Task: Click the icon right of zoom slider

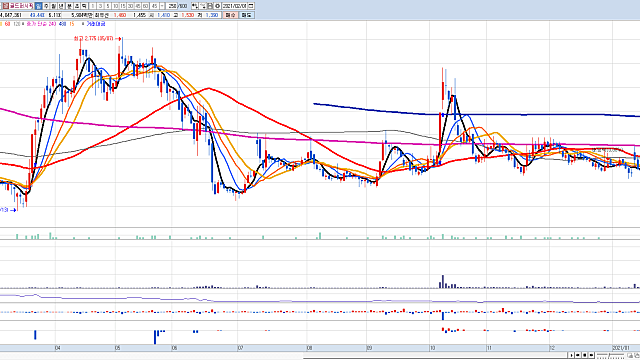Action: point(631,356)
